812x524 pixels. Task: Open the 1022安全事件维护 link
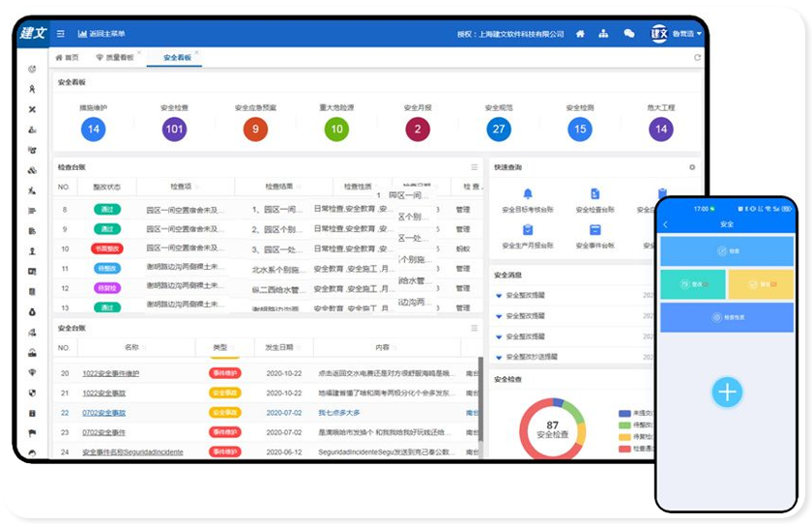tap(110, 373)
